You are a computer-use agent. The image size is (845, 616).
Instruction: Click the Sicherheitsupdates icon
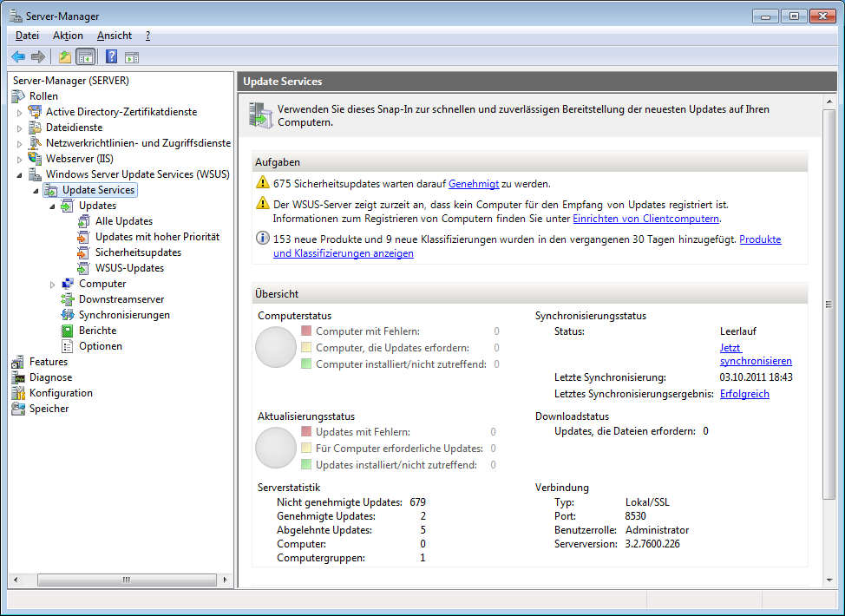(83, 252)
